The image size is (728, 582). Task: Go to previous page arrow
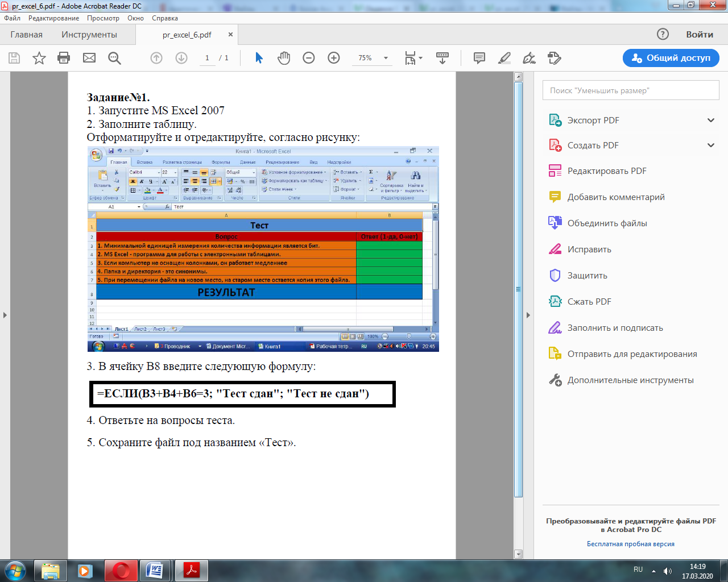pos(156,58)
